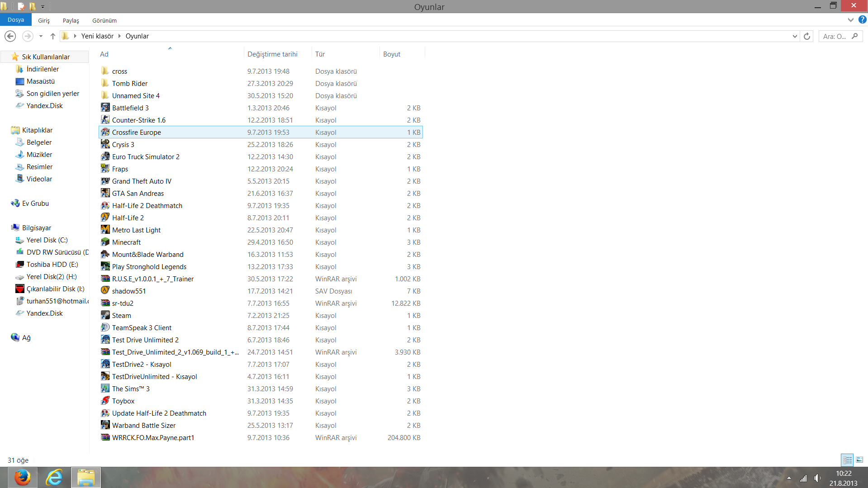This screenshot has height=488, width=868.
Task: Sort files by Tür column
Action: tap(320, 54)
